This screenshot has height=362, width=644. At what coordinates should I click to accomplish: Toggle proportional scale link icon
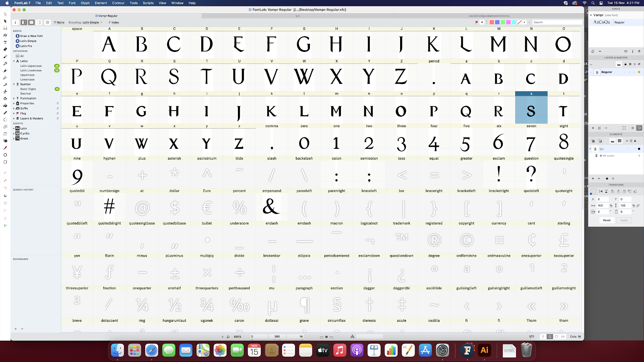coord(638,206)
